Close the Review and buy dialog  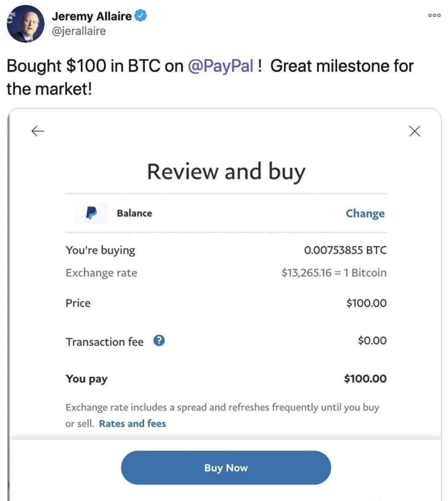click(x=414, y=131)
